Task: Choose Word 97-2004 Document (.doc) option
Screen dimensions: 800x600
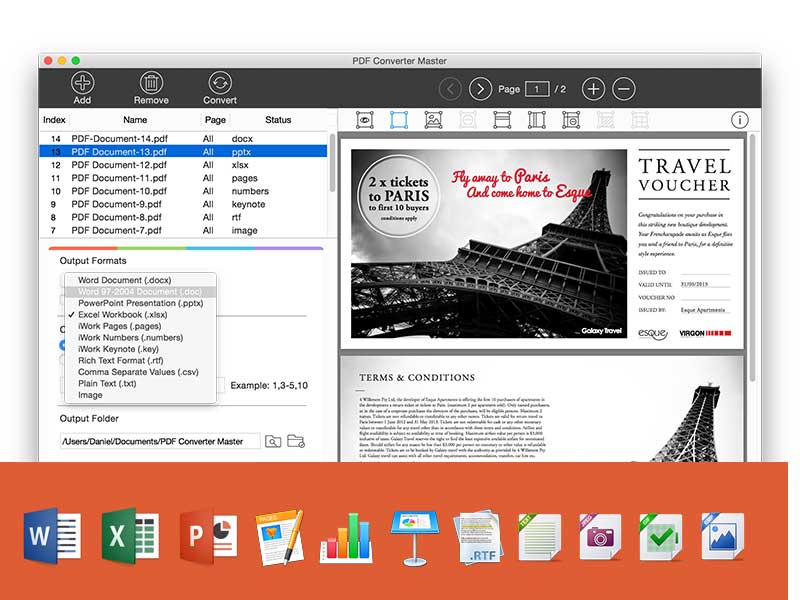Action: (141, 292)
